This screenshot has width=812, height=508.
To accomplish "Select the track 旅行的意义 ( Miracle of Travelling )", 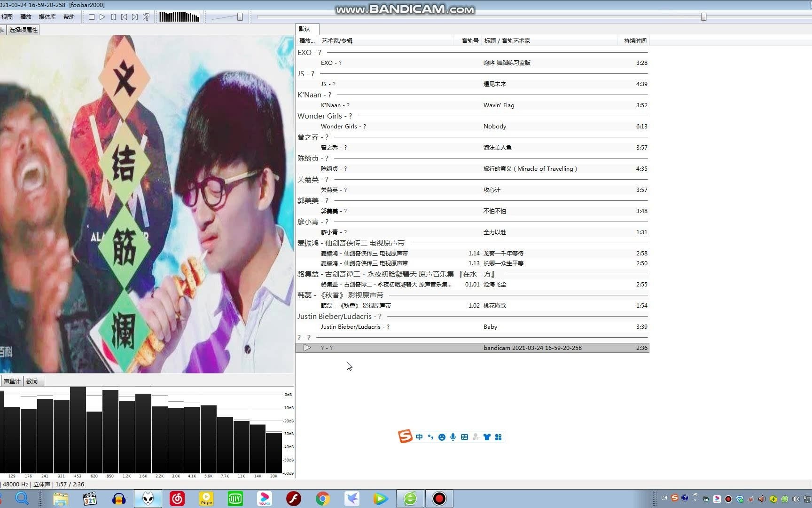I will point(472,169).
